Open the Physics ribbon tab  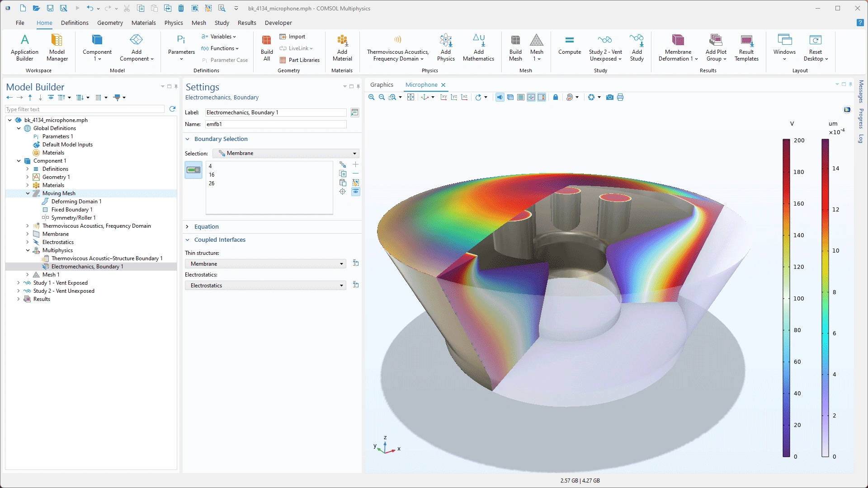coord(174,23)
